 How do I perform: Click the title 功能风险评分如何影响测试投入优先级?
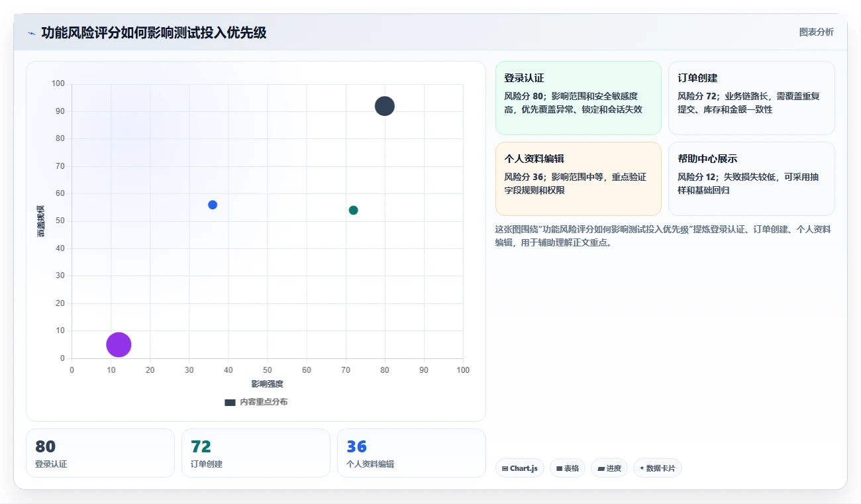(x=154, y=32)
